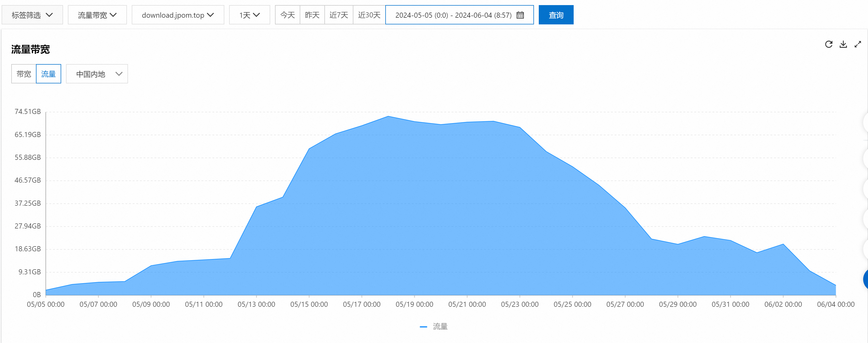The height and width of the screenshot is (343, 868).
Task: Select the 近30天 time range
Action: [x=369, y=15]
